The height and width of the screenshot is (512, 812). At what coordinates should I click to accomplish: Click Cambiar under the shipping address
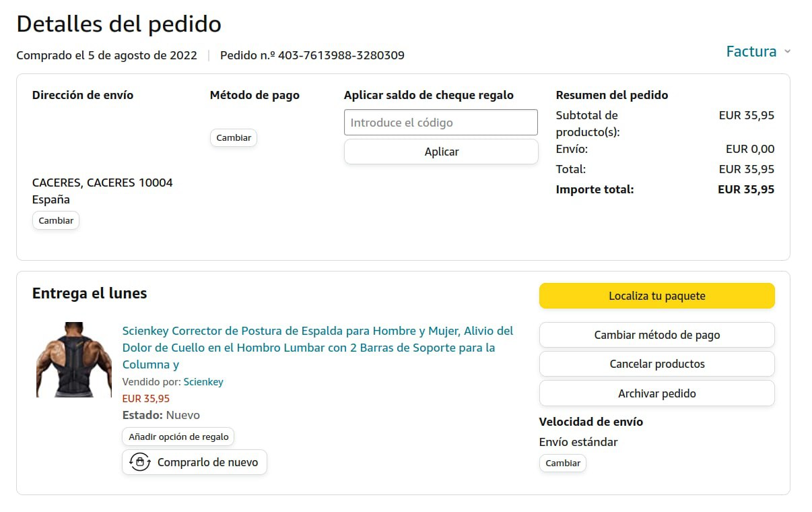pyautogui.click(x=56, y=221)
